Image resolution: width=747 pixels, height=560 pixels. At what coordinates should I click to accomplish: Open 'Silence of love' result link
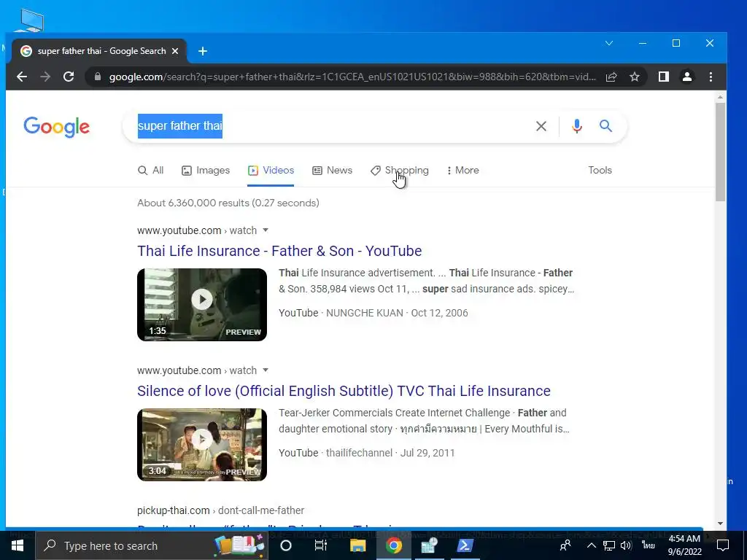[344, 391]
